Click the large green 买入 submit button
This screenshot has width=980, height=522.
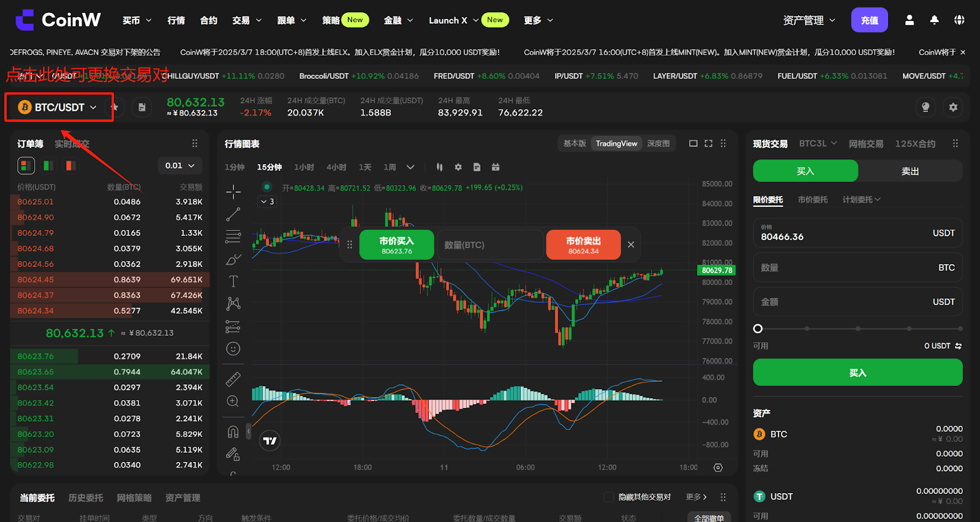coord(858,373)
